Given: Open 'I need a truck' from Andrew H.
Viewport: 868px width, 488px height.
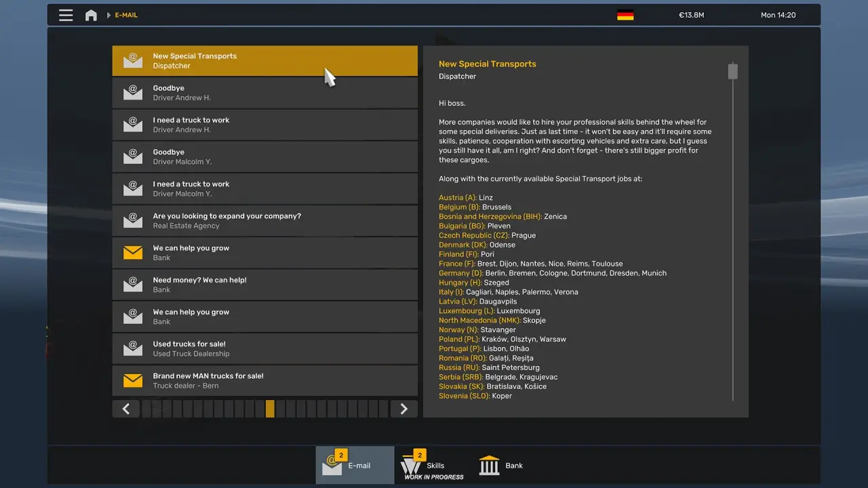Looking at the screenshot, I should (265, 125).
